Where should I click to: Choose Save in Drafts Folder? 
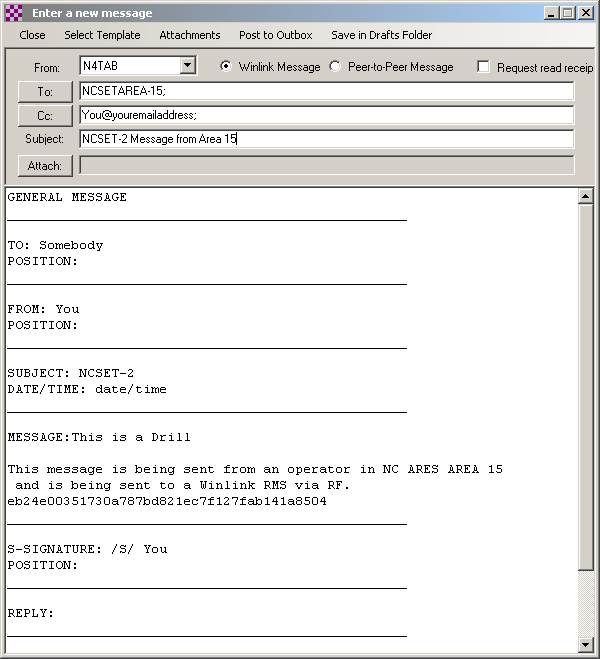click(x=382, y=35)
